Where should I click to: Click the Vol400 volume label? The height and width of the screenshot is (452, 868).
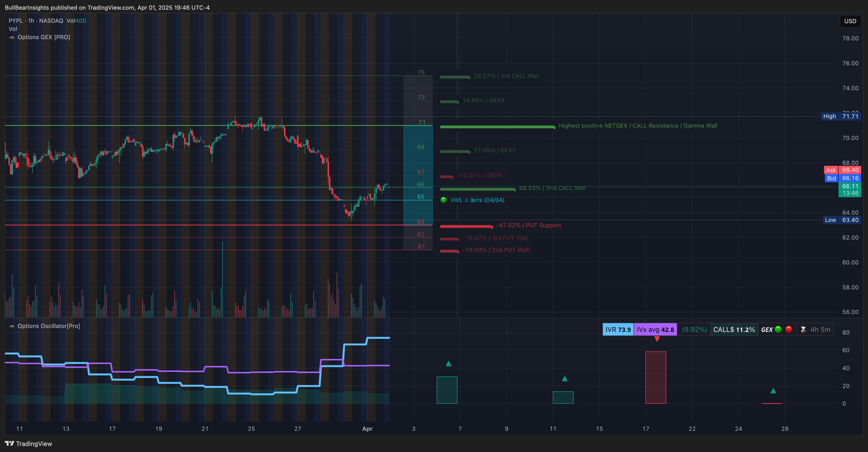76,21
